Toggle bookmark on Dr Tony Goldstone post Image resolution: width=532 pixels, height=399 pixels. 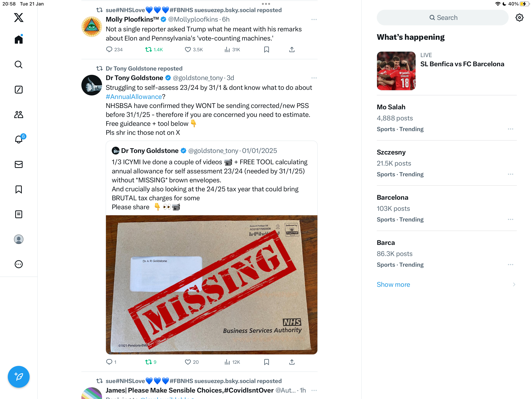click(x=266, y=362)
